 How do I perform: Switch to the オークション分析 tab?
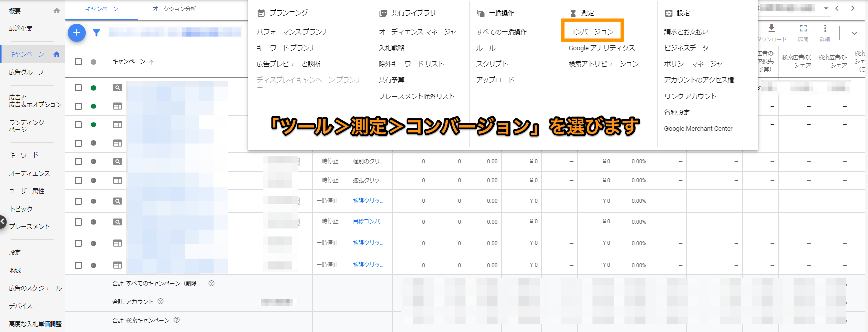point(174,9)
